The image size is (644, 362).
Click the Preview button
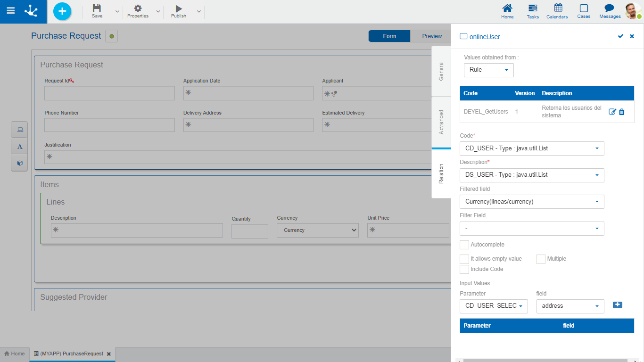(x=431, y=36)
